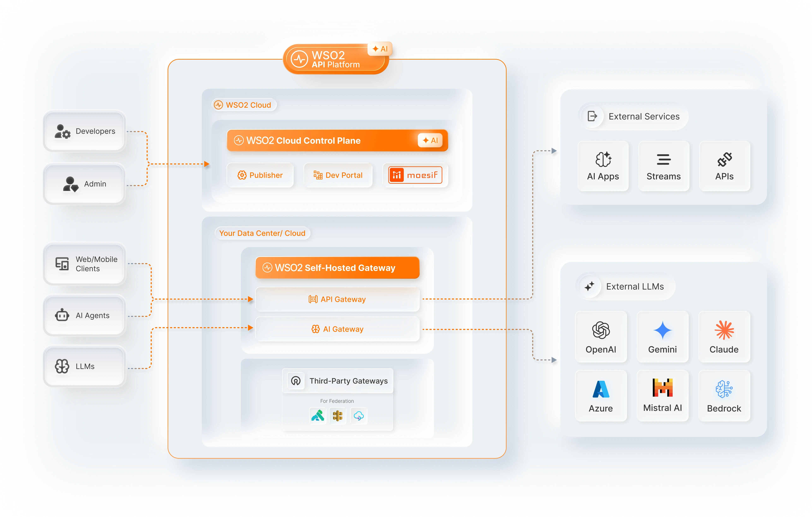
Task: Click the Third-Party Gateways arch icon
Action: point(296,381)
